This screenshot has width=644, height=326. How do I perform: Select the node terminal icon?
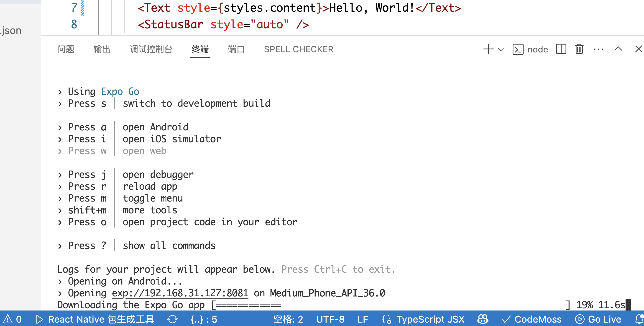[x=518, y=49]
